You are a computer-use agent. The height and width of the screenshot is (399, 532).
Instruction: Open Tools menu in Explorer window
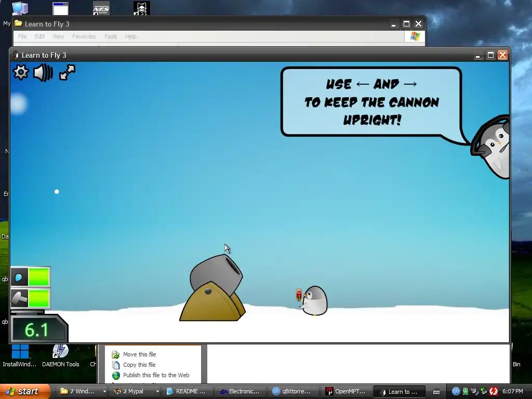tap(111, 36)
